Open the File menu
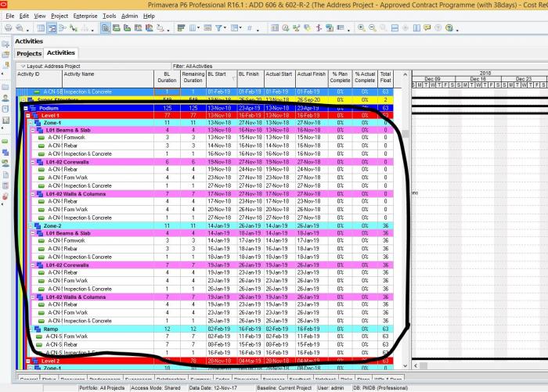Image resolution: width=548 pixels, height=392 pixels. click(9, 16)
